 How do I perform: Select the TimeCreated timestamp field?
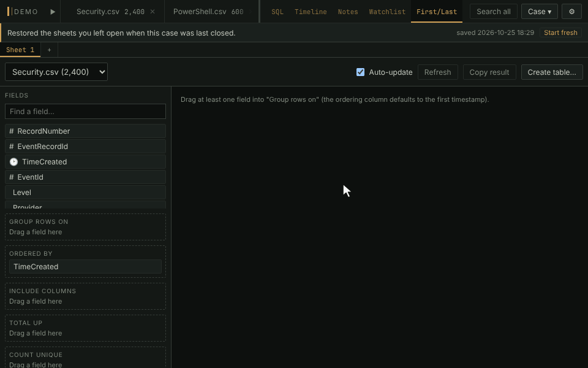(x=86, y=162)
